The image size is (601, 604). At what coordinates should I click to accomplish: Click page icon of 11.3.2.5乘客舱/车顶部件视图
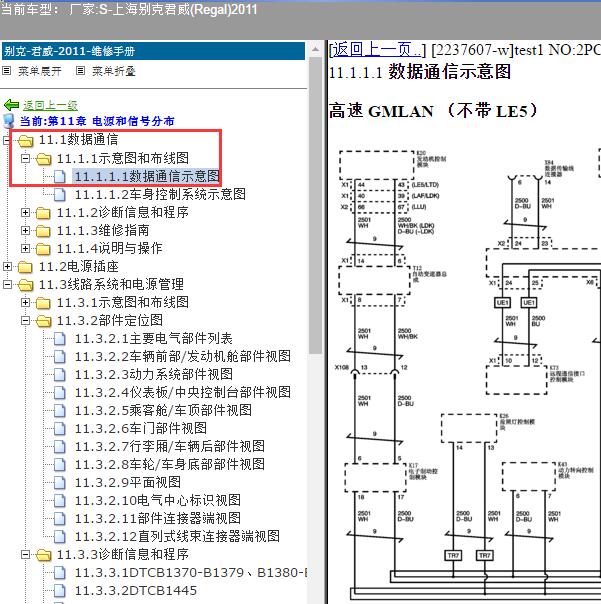pos(60,410)
